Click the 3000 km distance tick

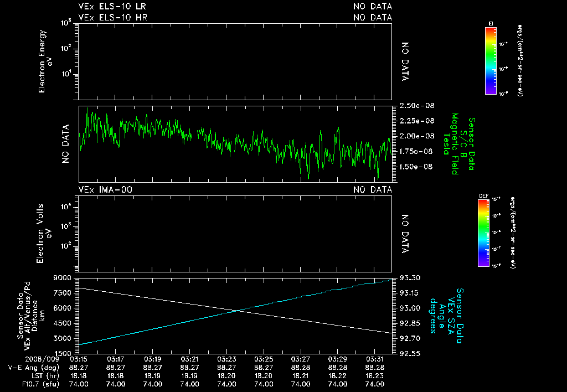[62, 338]
